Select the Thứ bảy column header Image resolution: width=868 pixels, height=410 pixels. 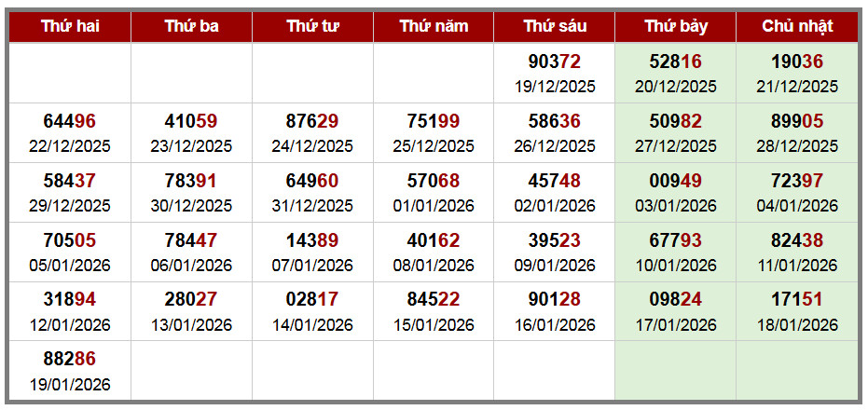[x=675, y=26]
